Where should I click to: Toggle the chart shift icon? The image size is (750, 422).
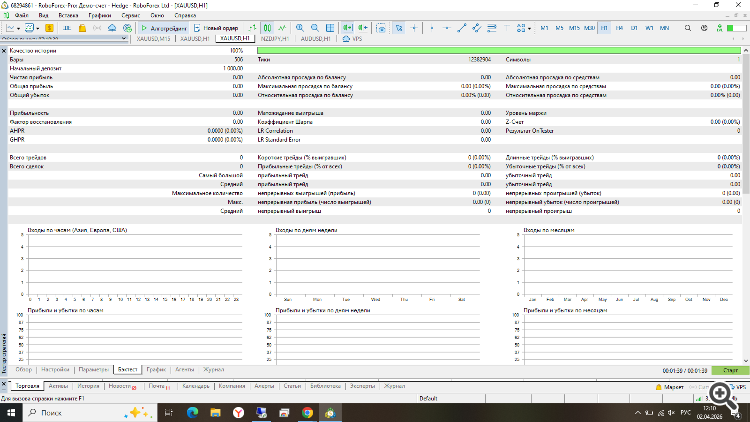point(363,28)
